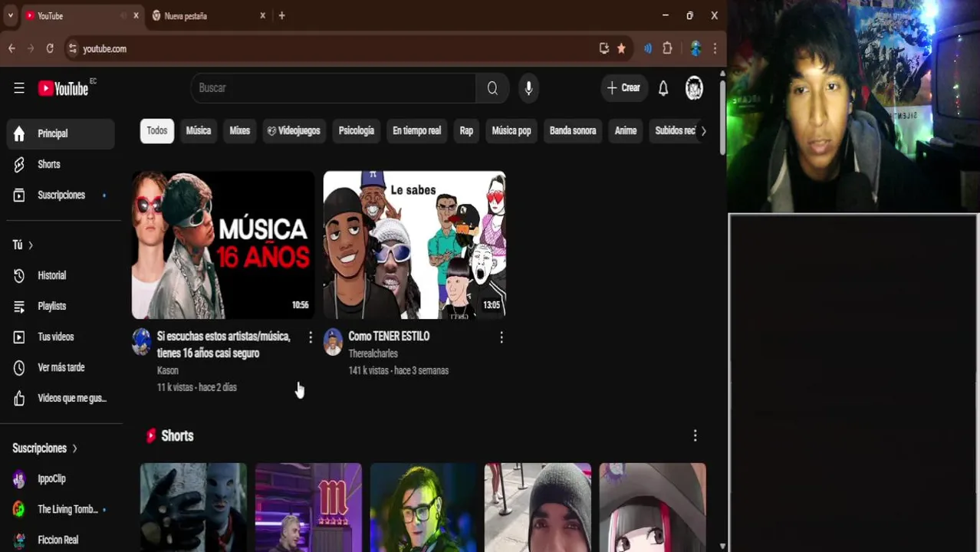This screenshot has height=552, width=980.
Task: Open Tus videos in the sidebar
Action: (61, 337)
